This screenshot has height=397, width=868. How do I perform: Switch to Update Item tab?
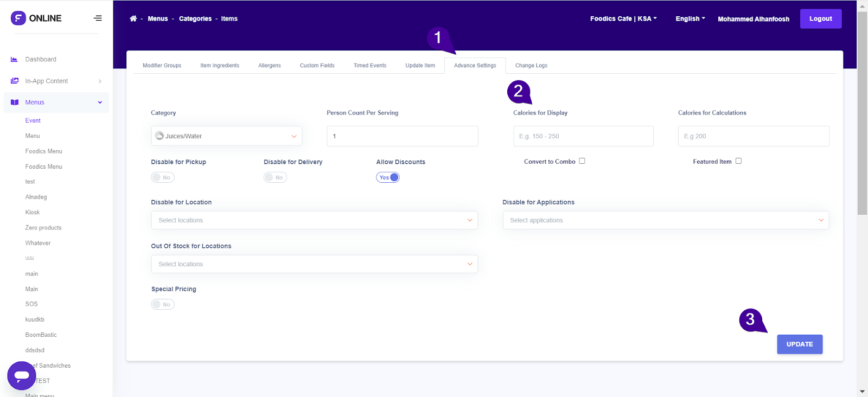[420, 66]
